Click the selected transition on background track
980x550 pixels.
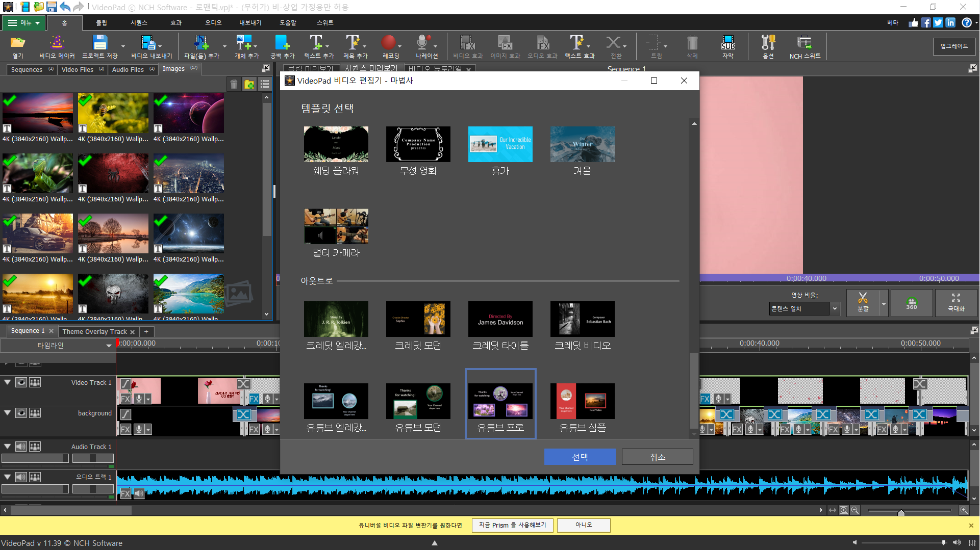244,414
